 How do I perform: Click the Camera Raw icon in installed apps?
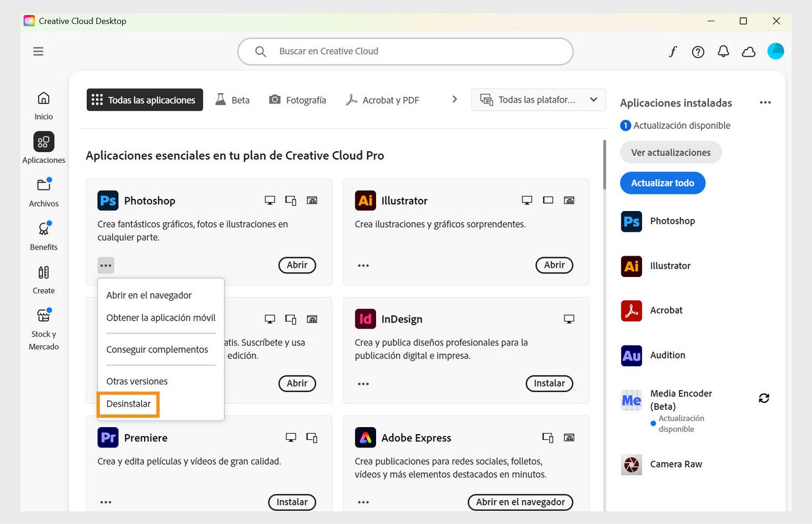pos(630,464)
